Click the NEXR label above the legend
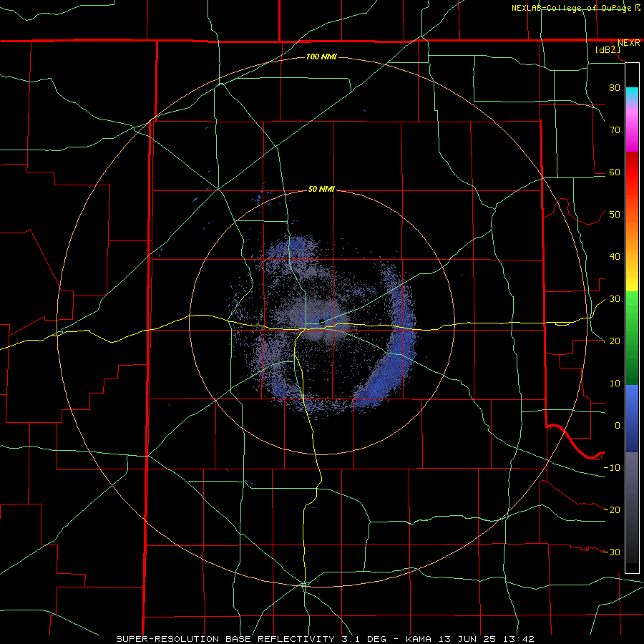 tap(628, 43)
